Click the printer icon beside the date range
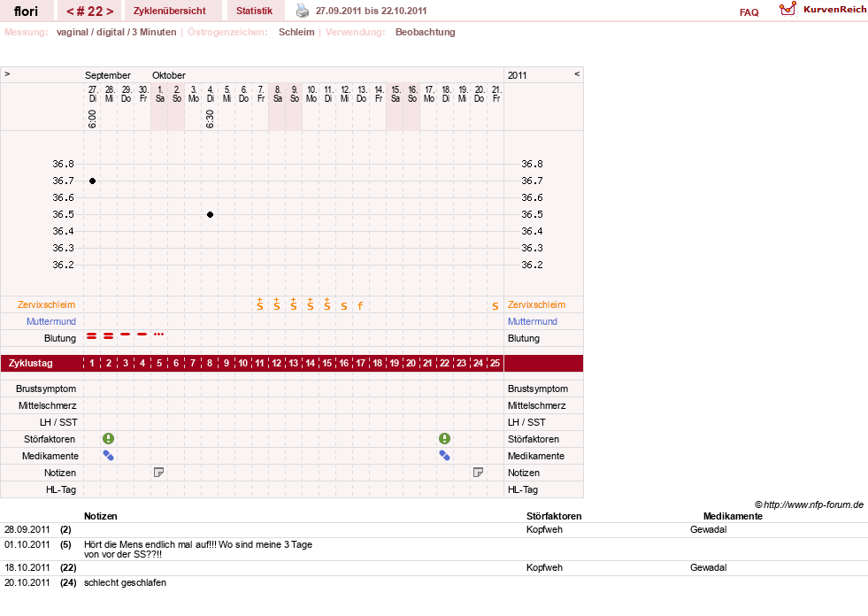The height and width of the screenshot is (616, 868). [x=303, y=11]
